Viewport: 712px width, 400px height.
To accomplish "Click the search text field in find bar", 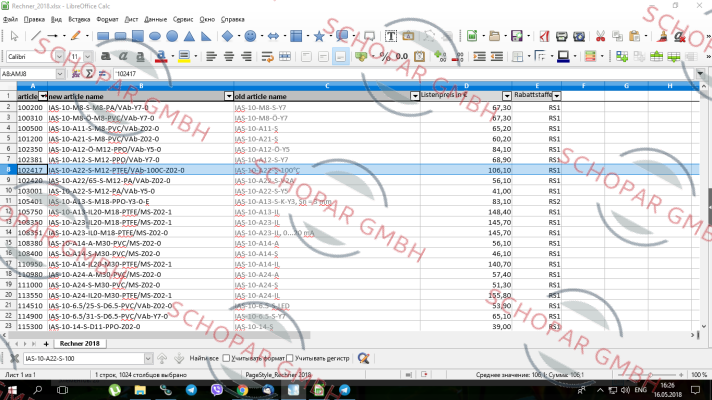I will pos(84,358).
